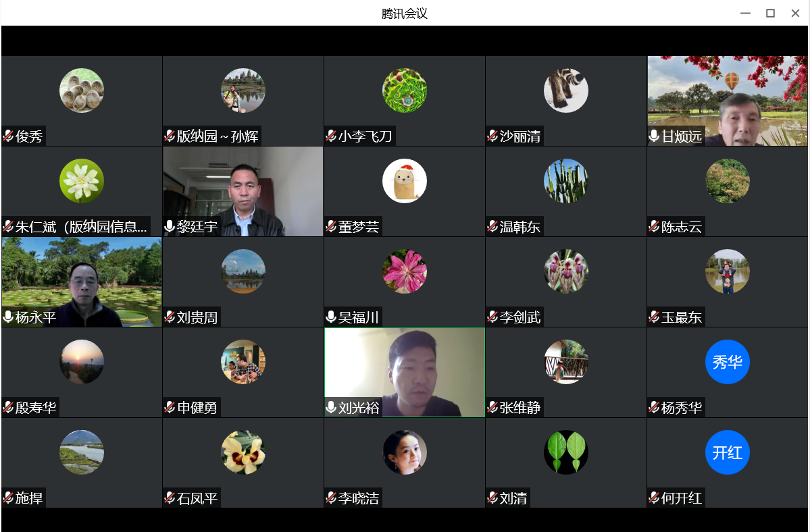Click muted mic icon beside 玉最东

coord(654,317)
